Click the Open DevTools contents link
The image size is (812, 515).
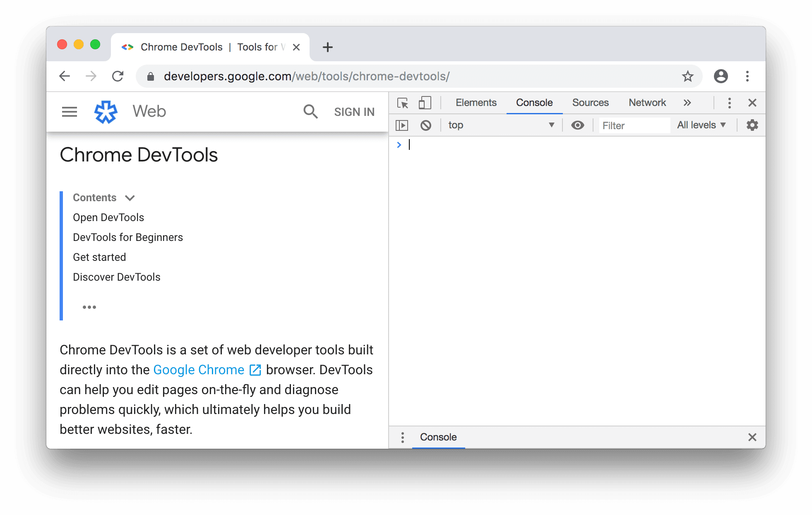[108, 217]
